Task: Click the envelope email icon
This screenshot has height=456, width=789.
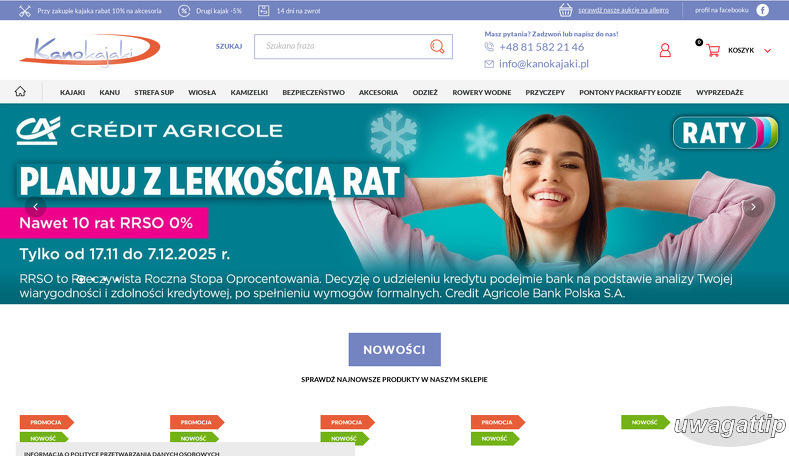Action: [x=489, y=64]
